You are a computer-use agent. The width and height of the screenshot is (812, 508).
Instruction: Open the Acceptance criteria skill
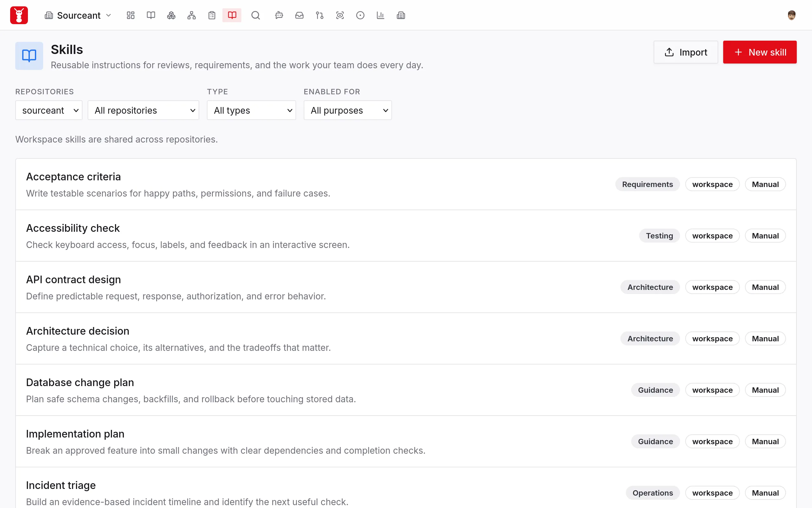click(x=406, y=184)
